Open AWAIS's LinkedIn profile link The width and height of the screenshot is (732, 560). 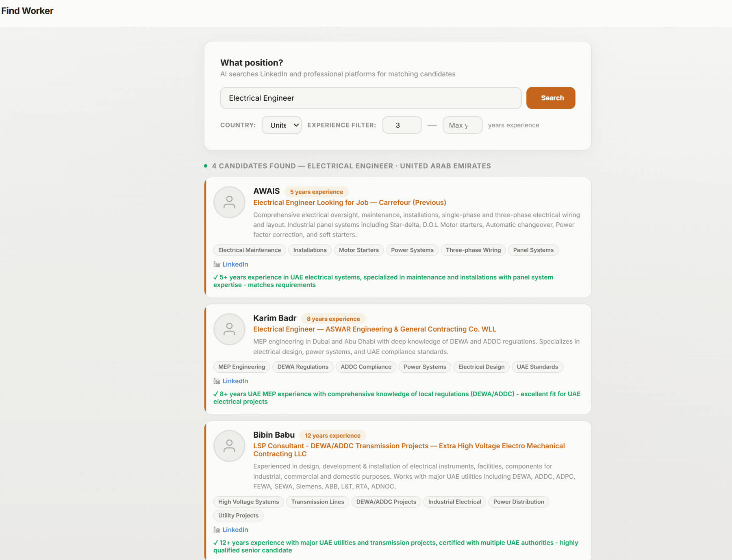[x=235, y=265]
